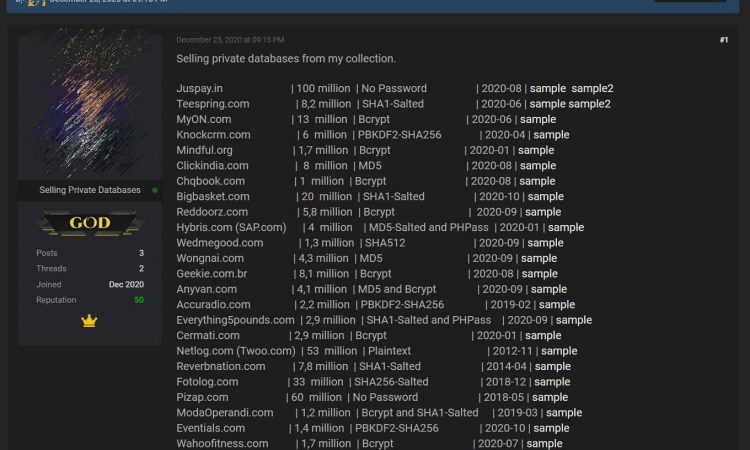Click sample link in the Netlog.com row

point(559,351)
